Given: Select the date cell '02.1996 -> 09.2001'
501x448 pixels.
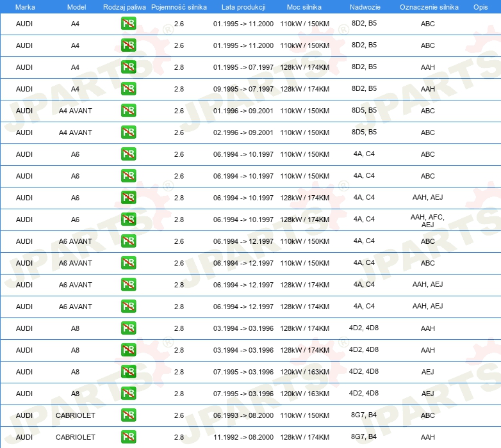Looking at the screenshot, I should point(243,132).
